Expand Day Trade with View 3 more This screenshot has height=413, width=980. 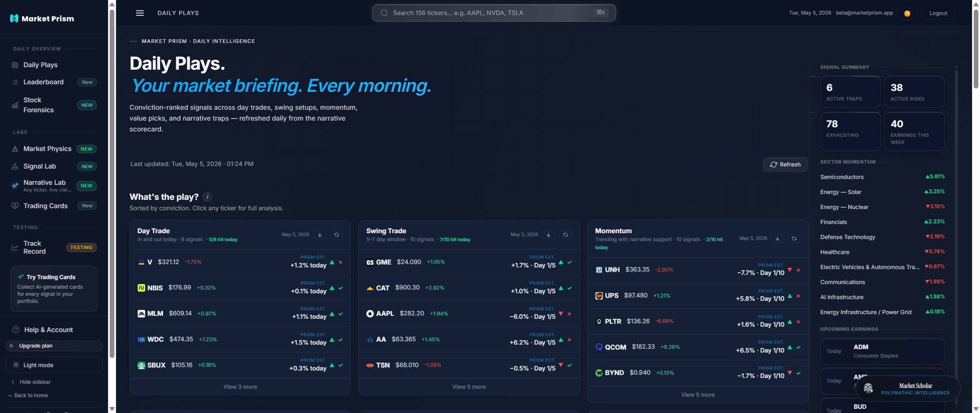pyautogui.click(x=240, y=387)
